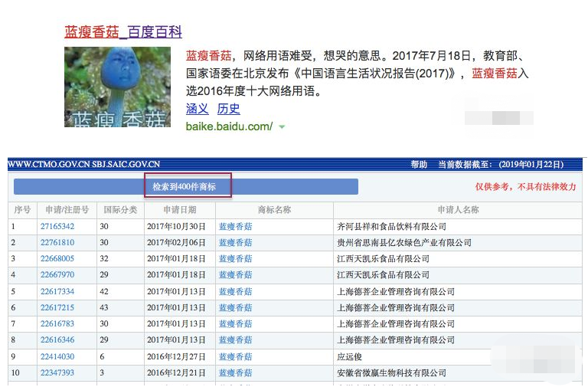Image resolution: width=588 pixels, height=387 pixels.
Task: Open the 涵义 sub-link
Action: (x=197, y=109)
